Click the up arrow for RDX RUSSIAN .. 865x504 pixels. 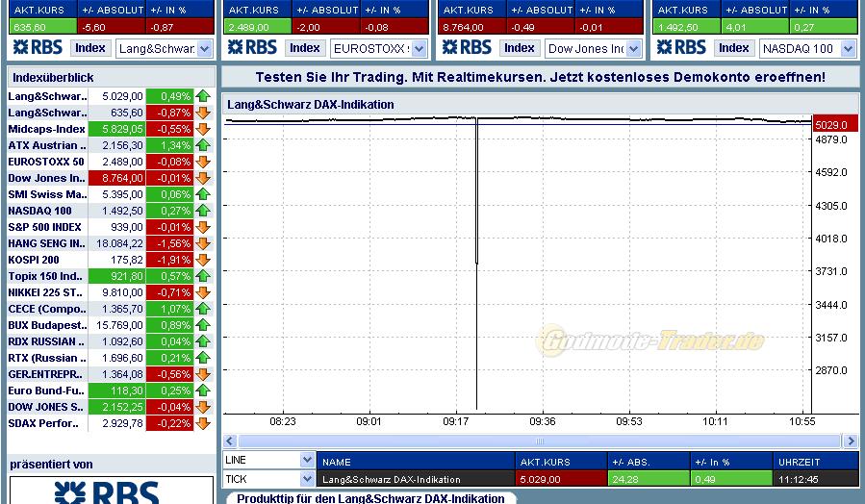[x=203, y=341]
